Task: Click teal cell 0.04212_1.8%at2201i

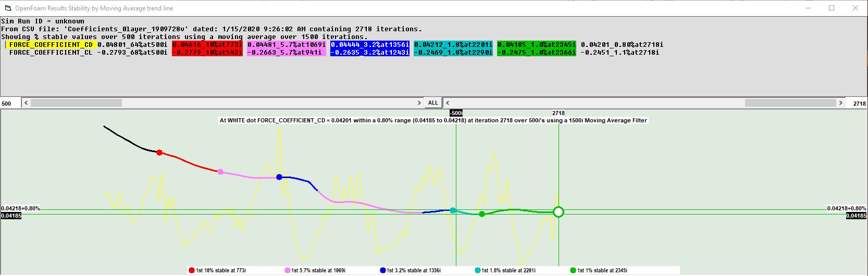Action: (453, 45)
